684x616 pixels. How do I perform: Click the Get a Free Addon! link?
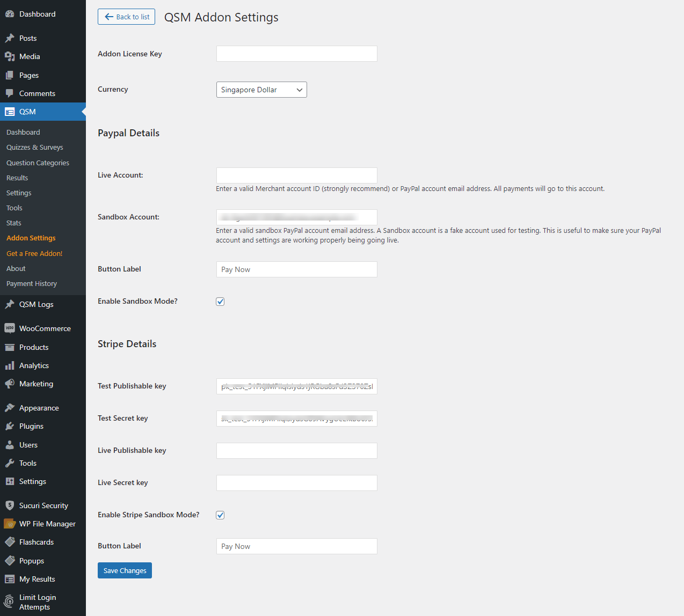[34, 253]
